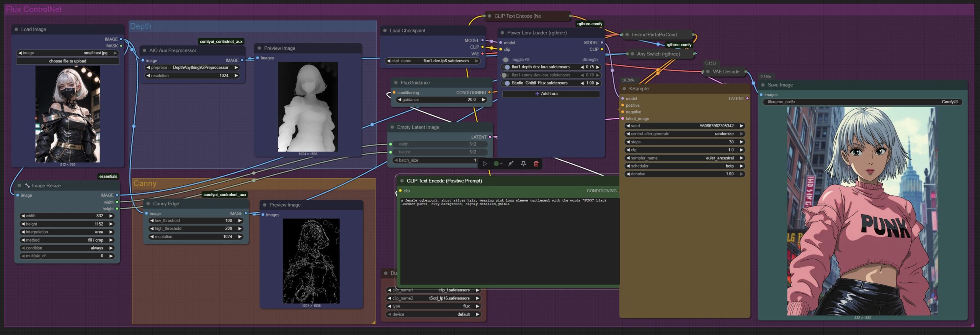The width and height of the screenshot is (980, 335).
Task: Click the Image Resize width 832 field
Action: 67,216
